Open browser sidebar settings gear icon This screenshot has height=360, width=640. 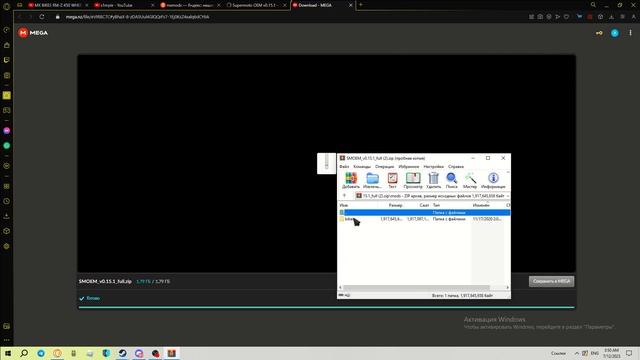[7, 246]
